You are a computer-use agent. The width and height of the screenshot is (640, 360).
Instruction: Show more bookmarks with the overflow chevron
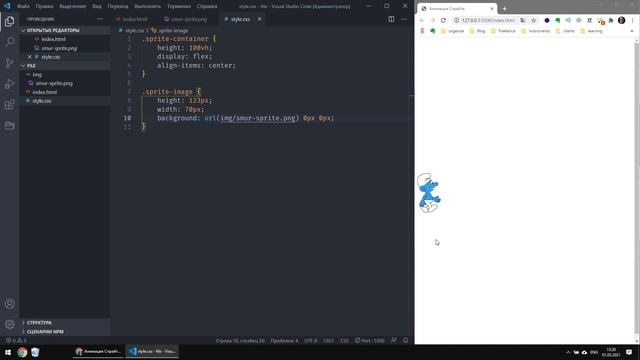pos(632,31)
